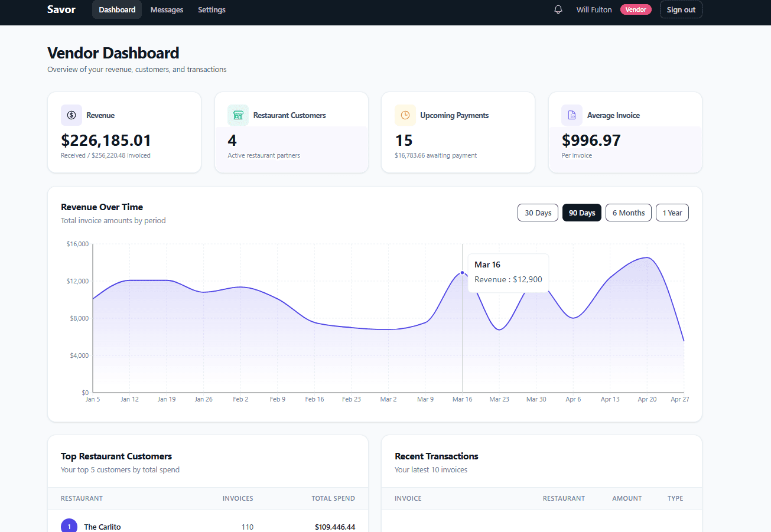Open the notifications bell
The width and height of the screenshot is (771, 532).
(x=558, y=9)
